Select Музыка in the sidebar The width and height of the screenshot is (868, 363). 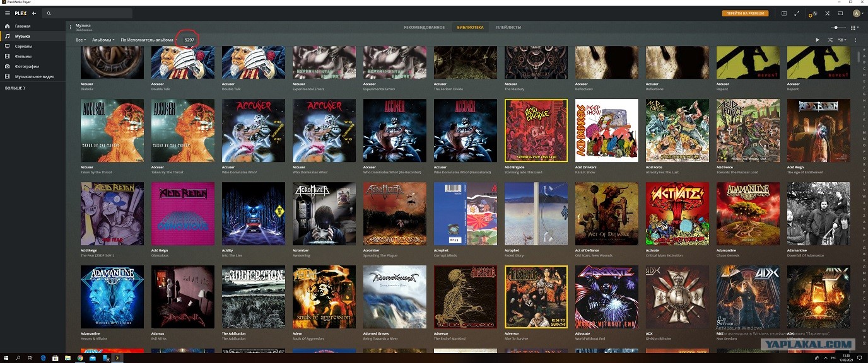pyautogui.click(x=33, y=37)
